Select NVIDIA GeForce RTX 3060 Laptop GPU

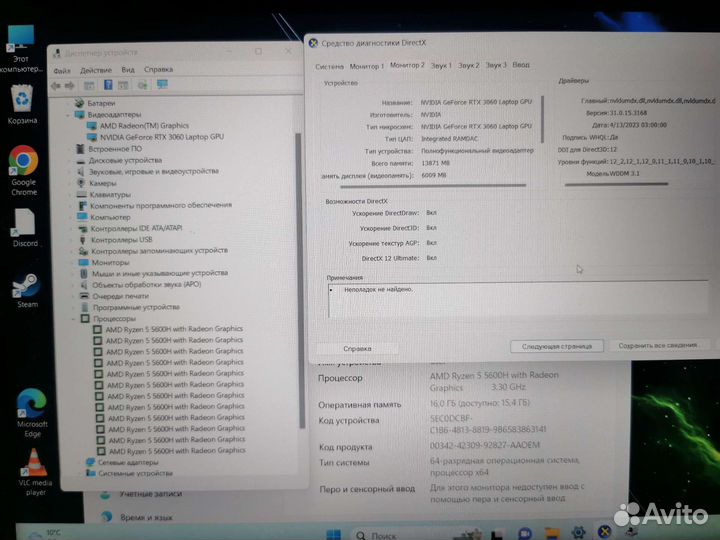(162, 137)
